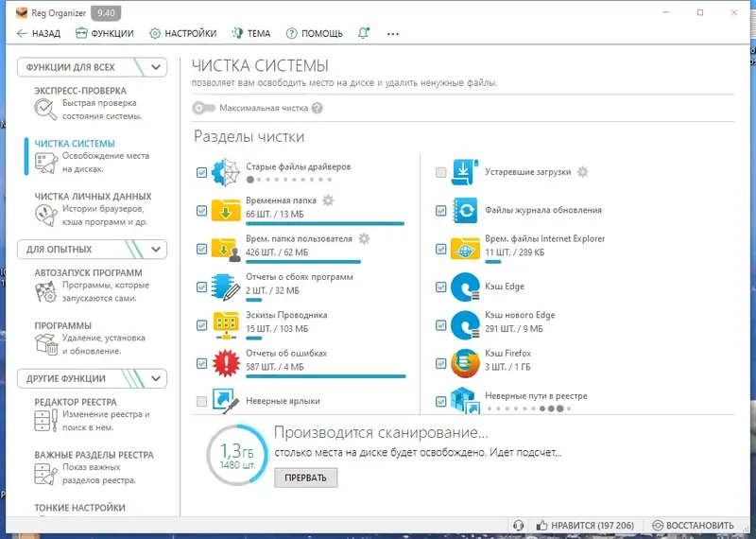Uncheck Эскизы Проводника checkbox
Viewport: 756px width, 539px height.
click(201, 325)
